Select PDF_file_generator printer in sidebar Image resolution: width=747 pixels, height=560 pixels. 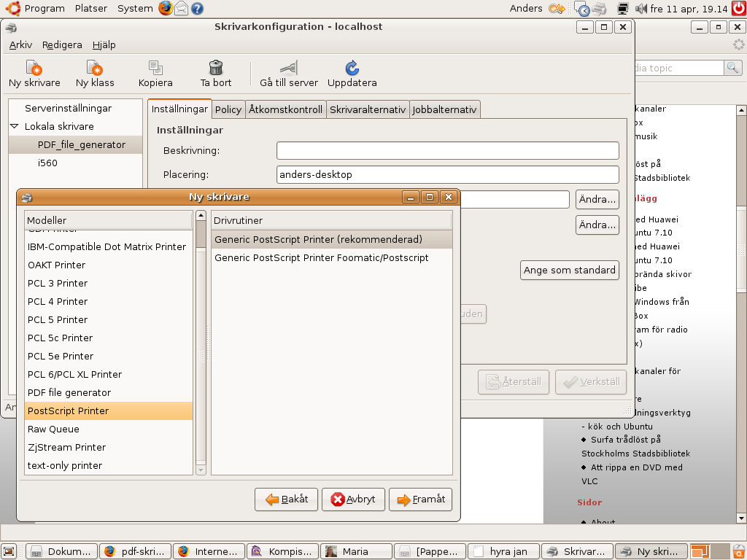[75, 145]
